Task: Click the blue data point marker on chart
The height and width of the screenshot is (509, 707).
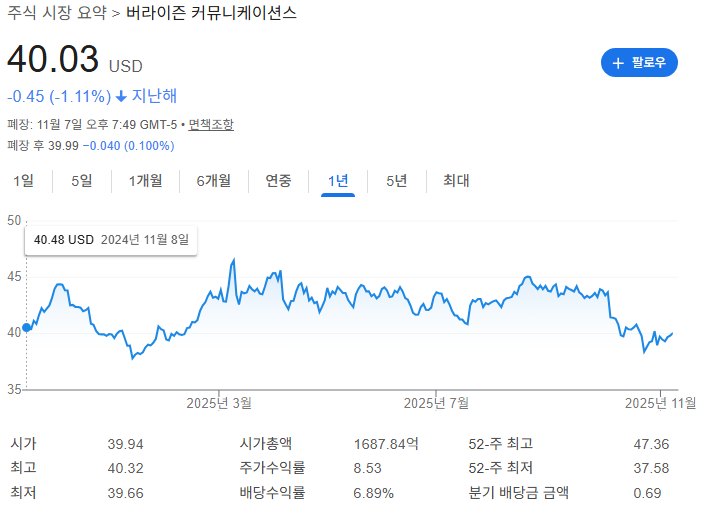Action: (x=27, y=328)
